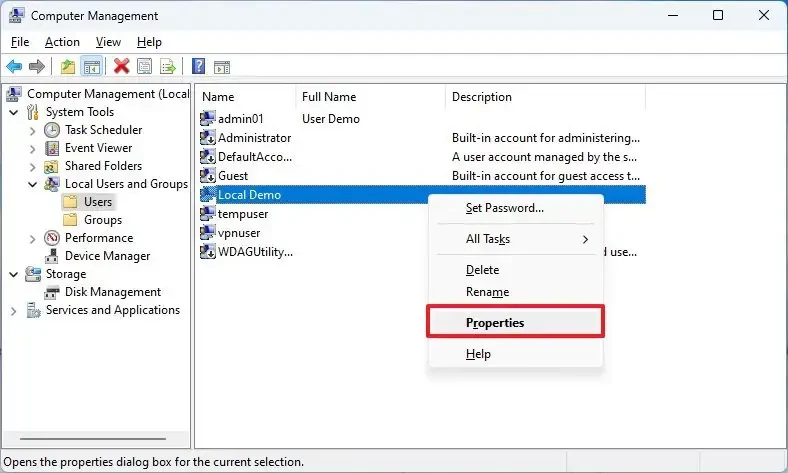The width and height of the screenshot is (788, 473).
Task: Click the Local Users and Groups icon
Action: [52, 184]
